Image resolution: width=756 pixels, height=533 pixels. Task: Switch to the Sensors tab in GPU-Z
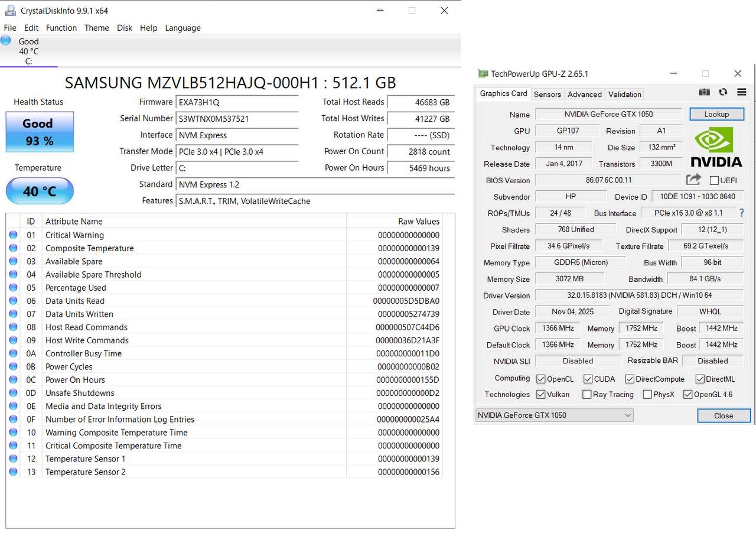click(x=548, y=94)
